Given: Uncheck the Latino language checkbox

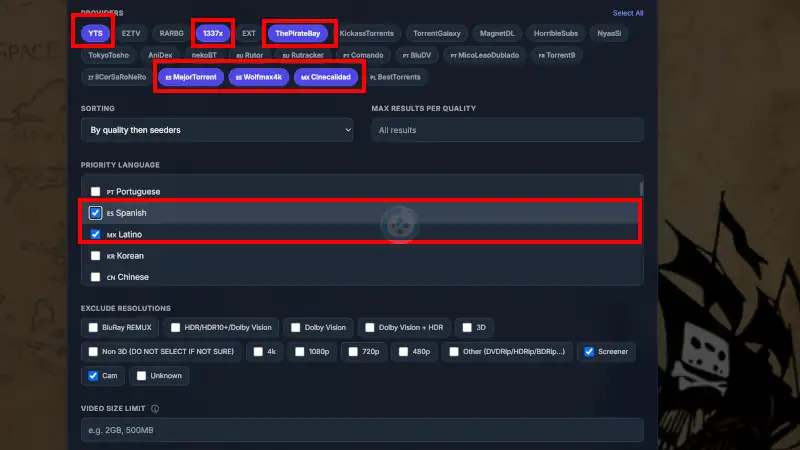Looking at the screenshot, I should click(95, 234).
